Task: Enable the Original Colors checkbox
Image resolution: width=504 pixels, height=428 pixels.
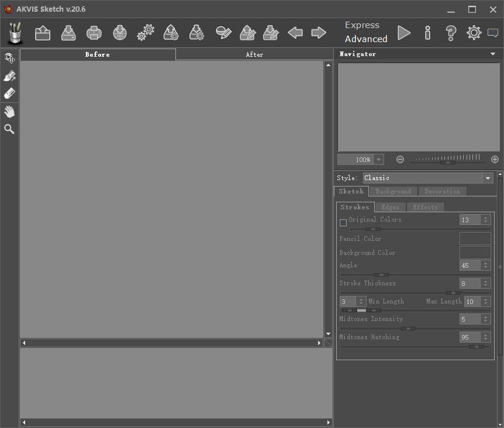Action: [343, 223]
